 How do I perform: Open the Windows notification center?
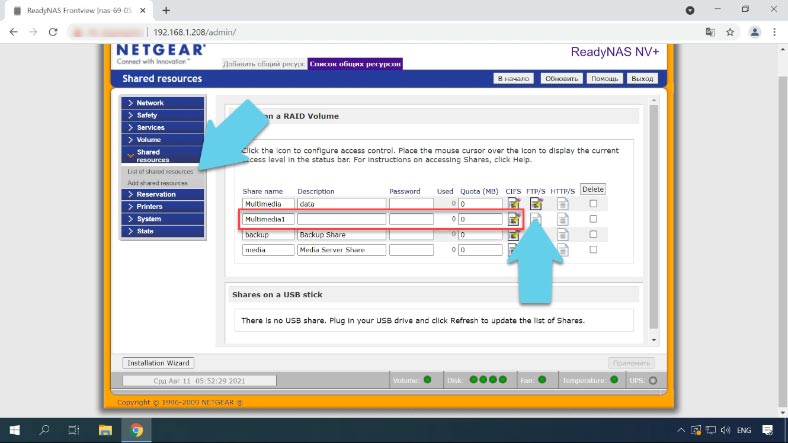pyautogui.click(x=767, y=430)
